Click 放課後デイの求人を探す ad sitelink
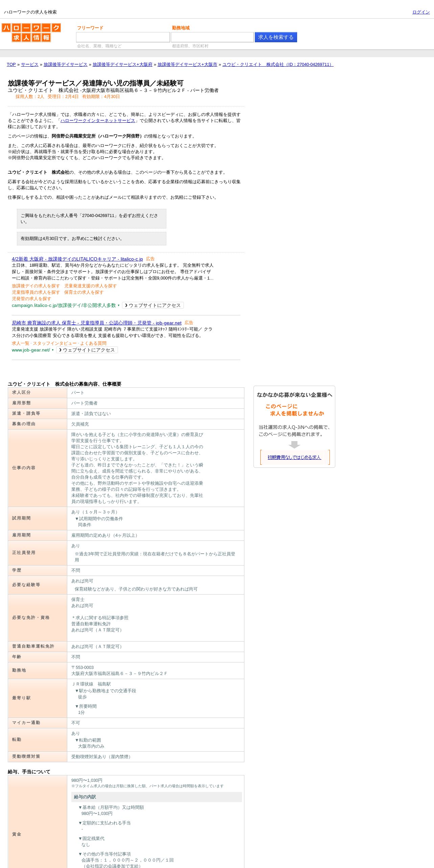Image resolution: width=434 pixels, height=868 pixels. pos(36,286)
